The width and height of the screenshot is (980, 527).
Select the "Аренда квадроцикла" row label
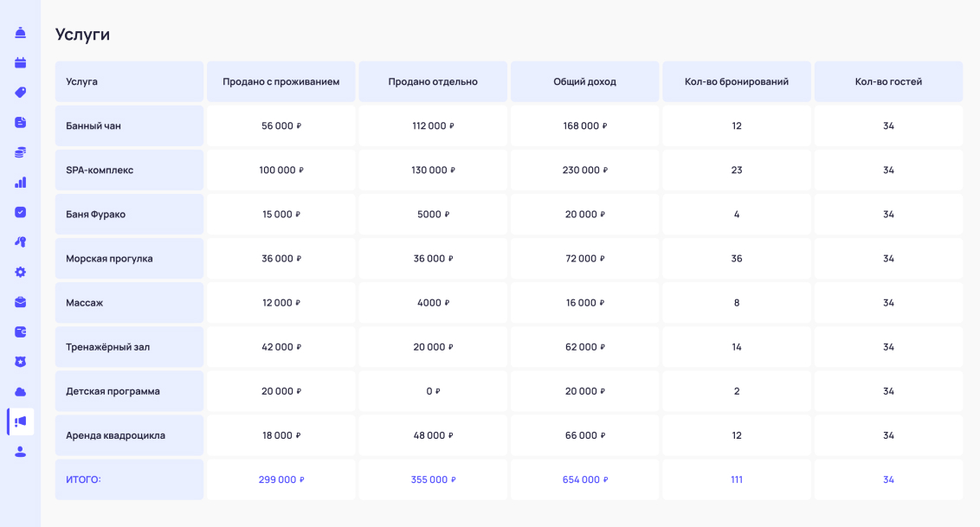(115, 435)
